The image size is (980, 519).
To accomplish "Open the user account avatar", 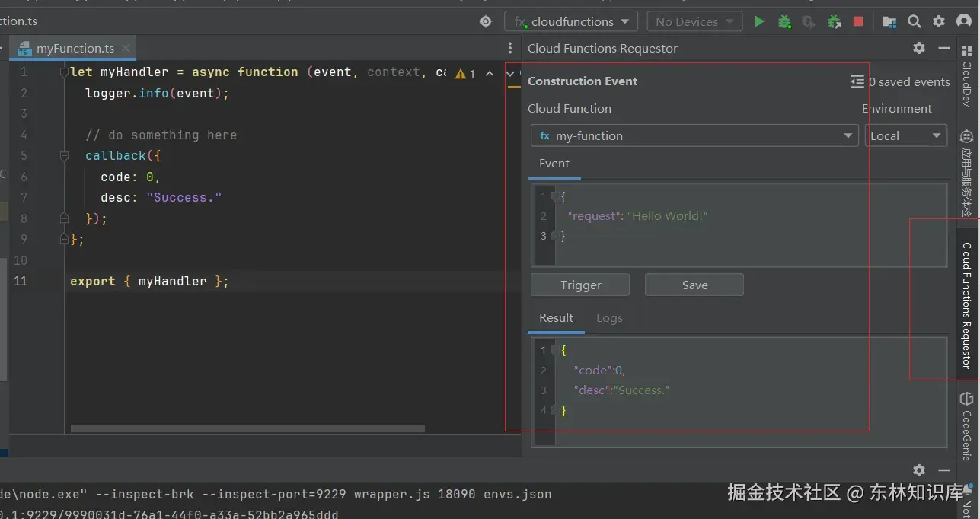I will [x=964, y=22].
